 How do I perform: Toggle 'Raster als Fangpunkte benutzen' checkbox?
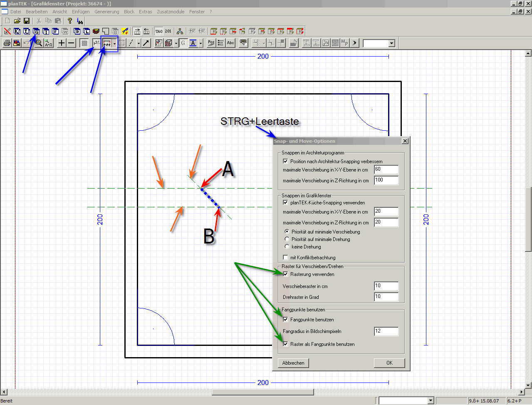(x=285, y=344)
